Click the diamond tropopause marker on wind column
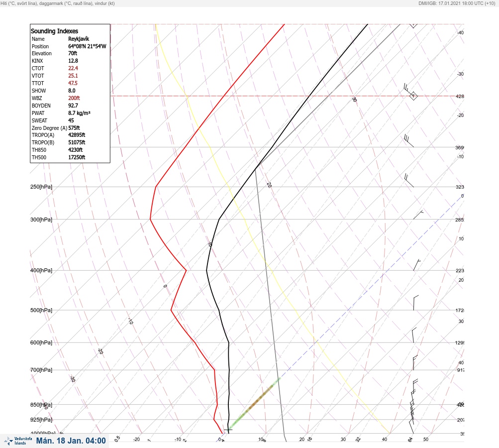 click(x=413, y=96)
